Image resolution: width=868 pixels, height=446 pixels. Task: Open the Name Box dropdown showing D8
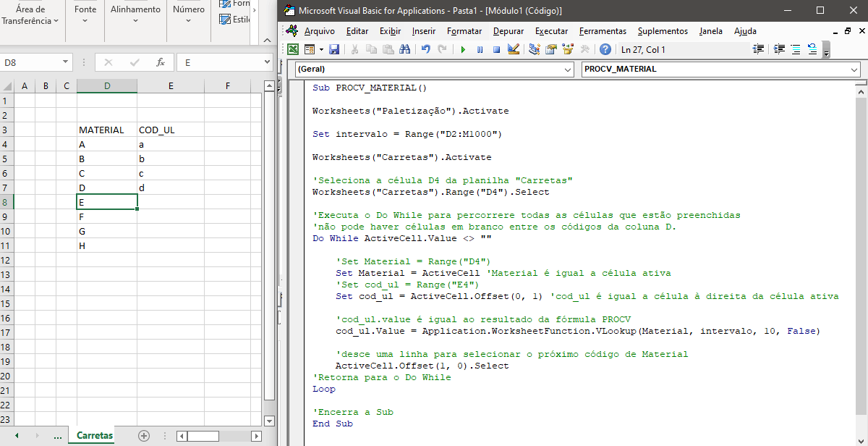[x=65, y=63]
